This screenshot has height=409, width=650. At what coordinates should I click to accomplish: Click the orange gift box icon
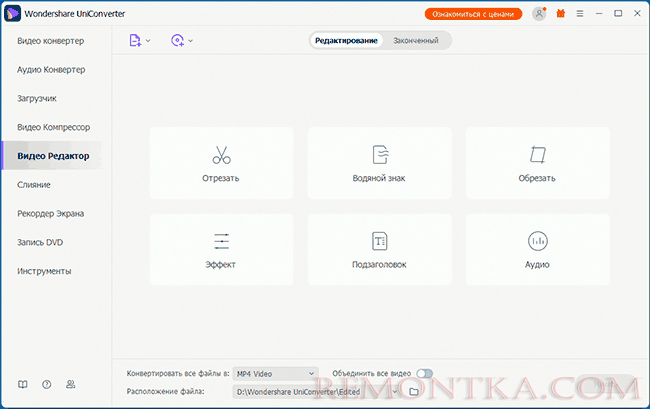pyautogui.click(x=560, y=13)
